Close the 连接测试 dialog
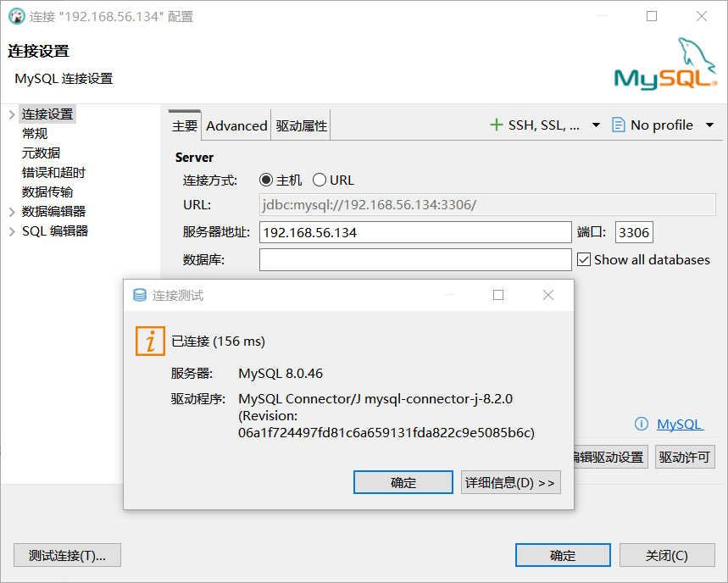Screen dimensions: 728x583 [x=547, y=295]
